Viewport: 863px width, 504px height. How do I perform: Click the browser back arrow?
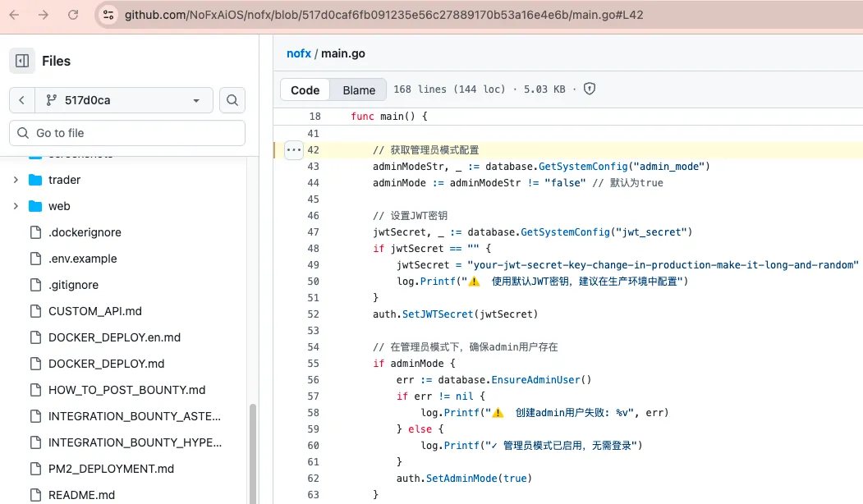15,15
